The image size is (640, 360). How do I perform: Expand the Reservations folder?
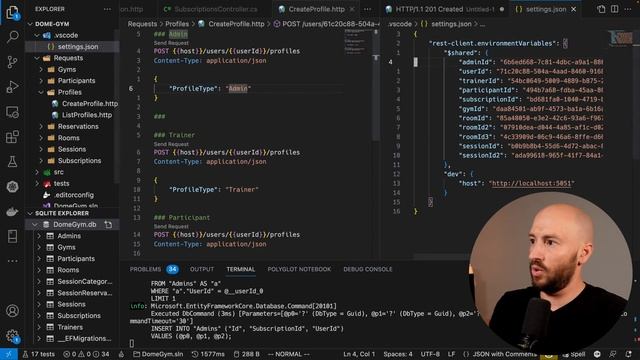click(41, 127)
